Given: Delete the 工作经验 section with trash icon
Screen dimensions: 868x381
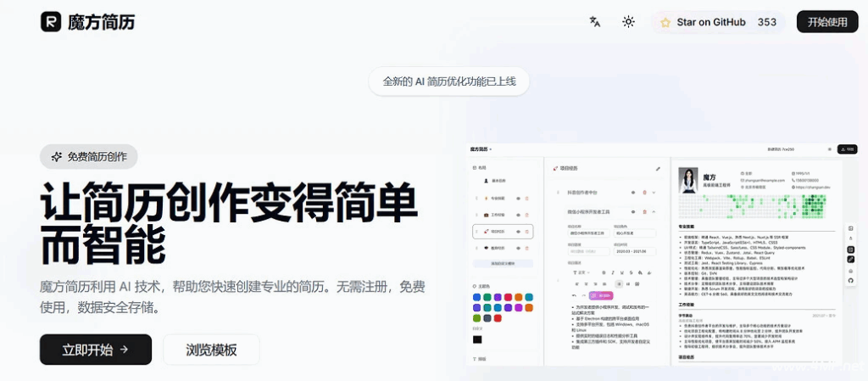Looking at the screenshot, I should pyautogui.click(x=527, y=215).
